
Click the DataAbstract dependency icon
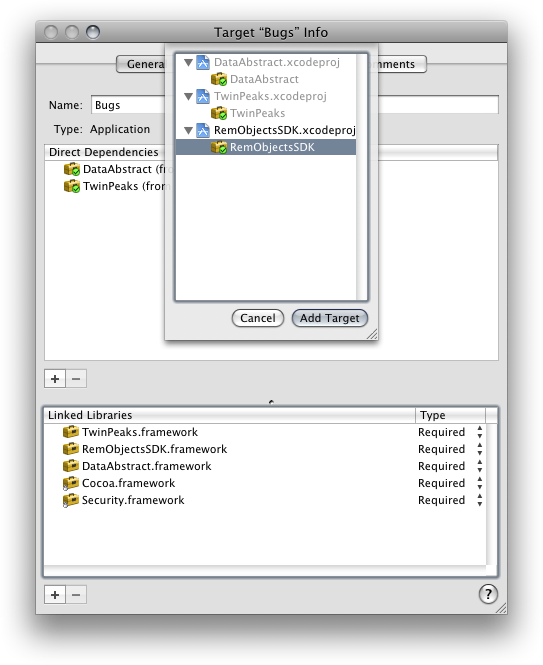pos(72,169)
